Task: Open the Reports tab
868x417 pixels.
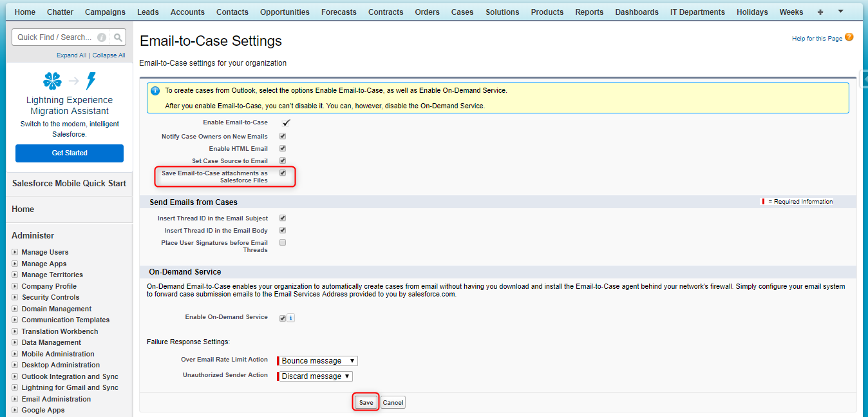Action: [x=589, y=12]
